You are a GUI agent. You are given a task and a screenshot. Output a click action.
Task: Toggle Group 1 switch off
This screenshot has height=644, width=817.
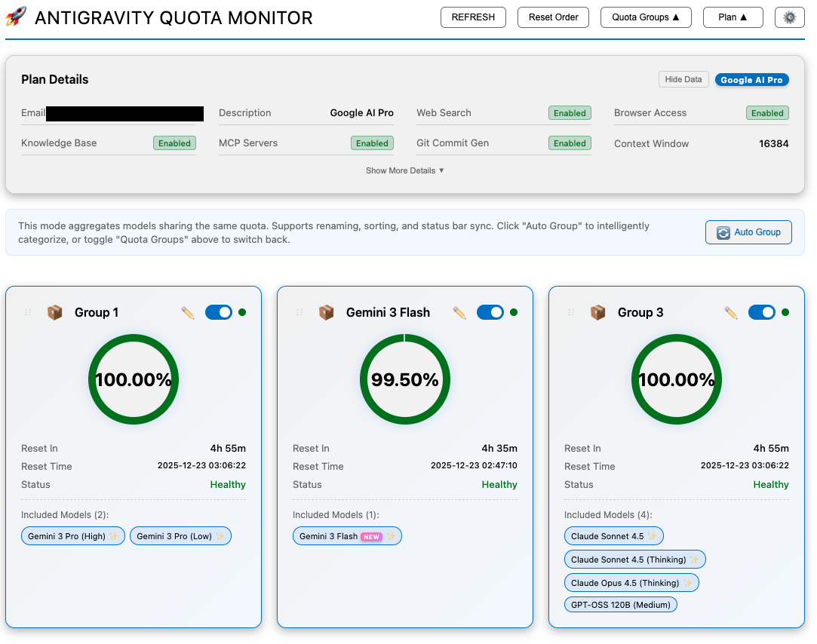pyautogui.click(x=218, y=312)
